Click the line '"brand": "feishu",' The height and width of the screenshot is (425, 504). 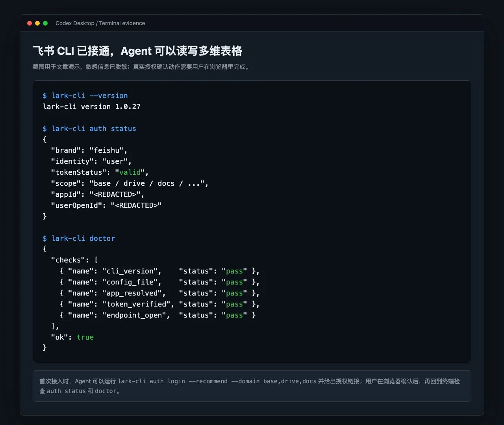89,150
